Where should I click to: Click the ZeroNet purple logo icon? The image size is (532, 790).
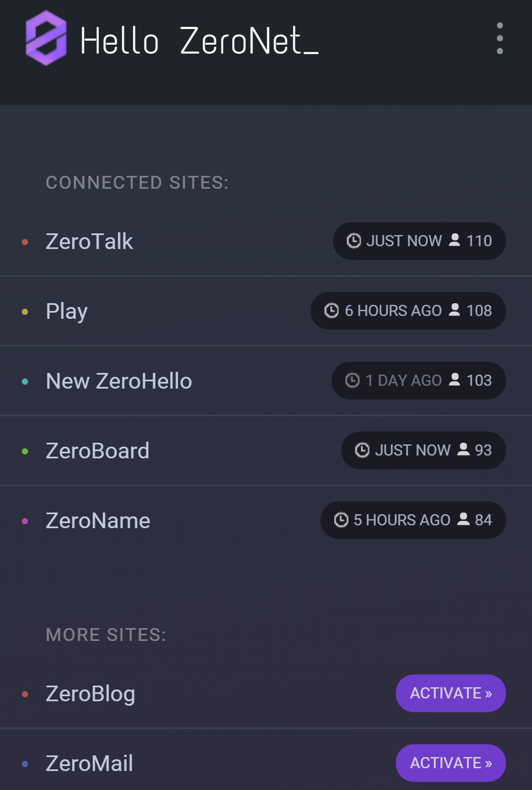46,39
